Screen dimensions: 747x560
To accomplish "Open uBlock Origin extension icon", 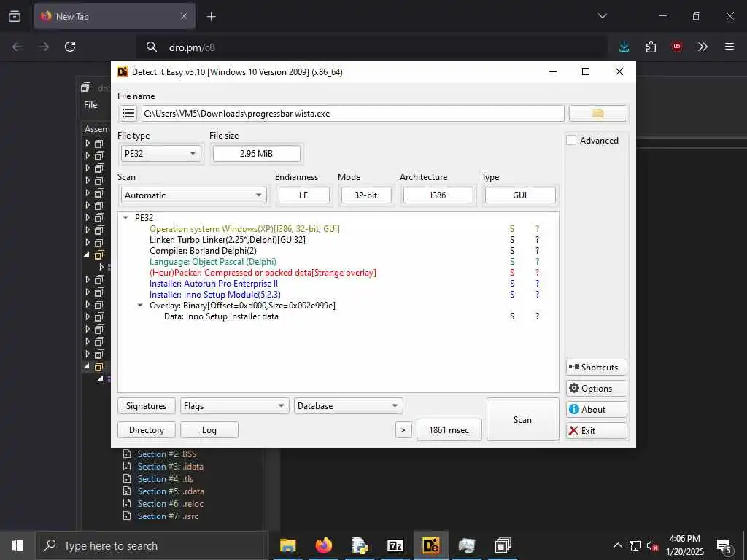I will point(677,47).
